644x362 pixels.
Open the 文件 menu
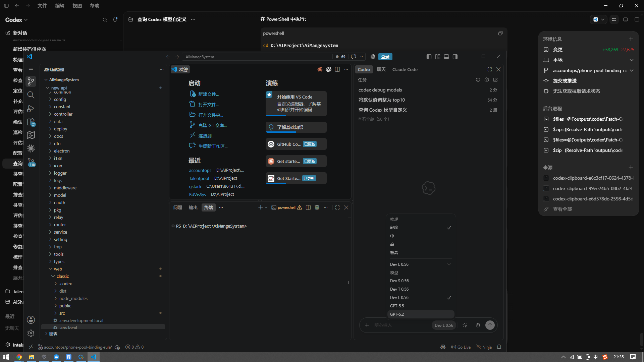coord(42,6)
